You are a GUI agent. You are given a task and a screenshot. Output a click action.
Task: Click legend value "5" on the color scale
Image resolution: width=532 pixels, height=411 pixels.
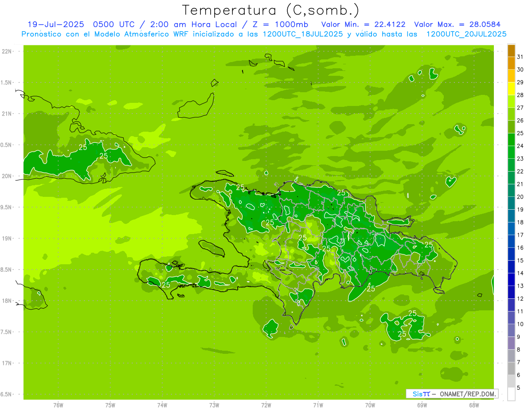pos(519,388)
